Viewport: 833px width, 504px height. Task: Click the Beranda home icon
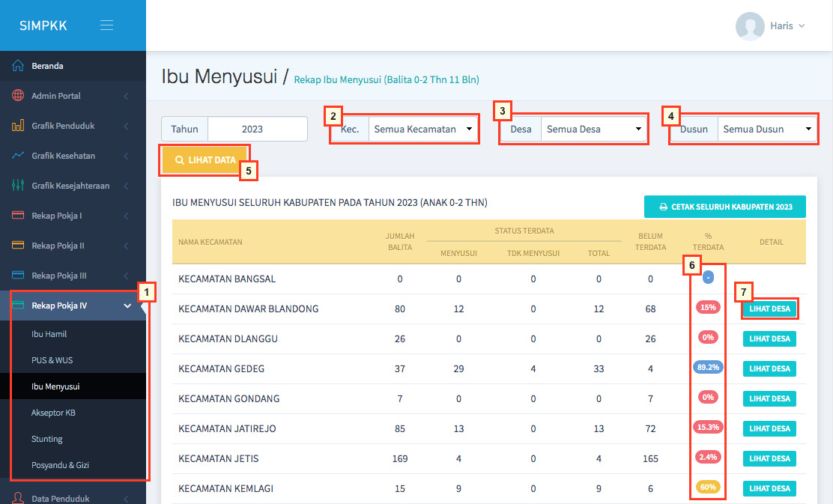[x=18, y=66]
